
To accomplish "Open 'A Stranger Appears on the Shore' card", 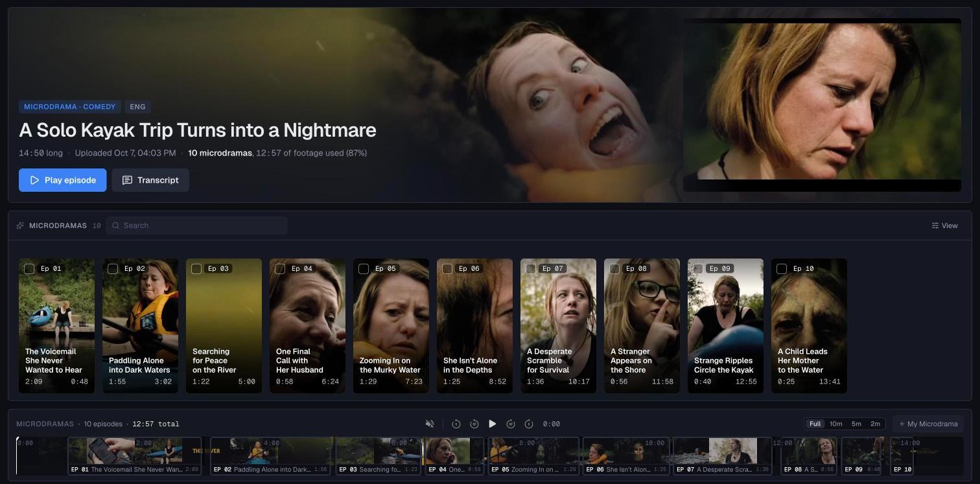I will pyautogui.click(x=642, y=326).
